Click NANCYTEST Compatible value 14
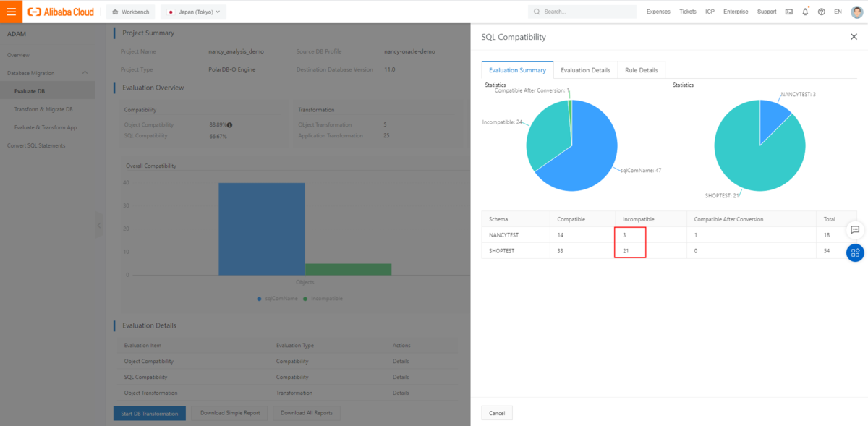The height and width of the screenshot is (426, 868). (x=561, y=235)
